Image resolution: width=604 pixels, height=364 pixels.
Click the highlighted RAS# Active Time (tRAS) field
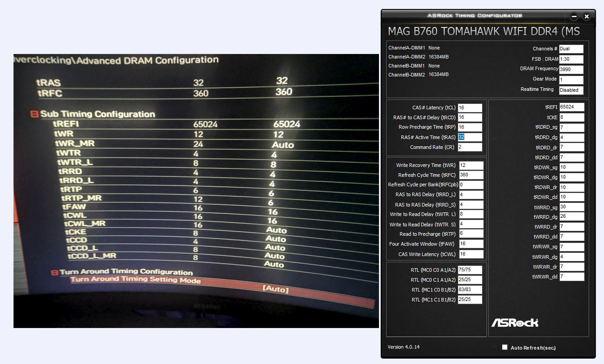tap(470, 137)
